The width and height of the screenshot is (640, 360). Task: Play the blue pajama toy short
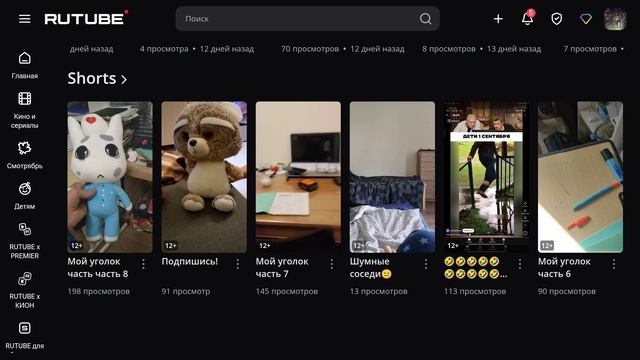click(110, 177)
